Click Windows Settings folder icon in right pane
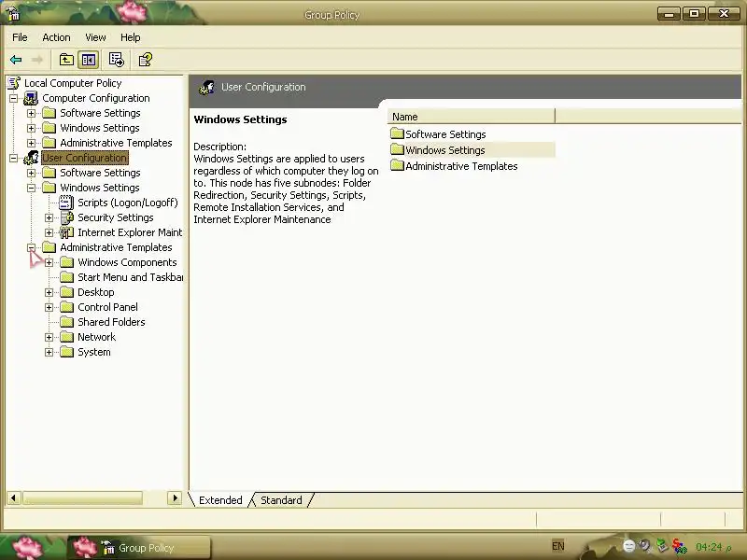Screen dimensions: 747x560 click(x=397, y=150)
